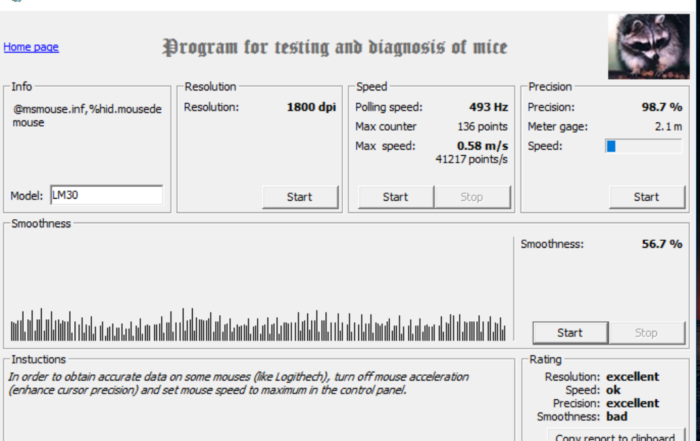Select the 0.58 m/s max speed value
The image size is (700, 441).
[x=483, y=146]
